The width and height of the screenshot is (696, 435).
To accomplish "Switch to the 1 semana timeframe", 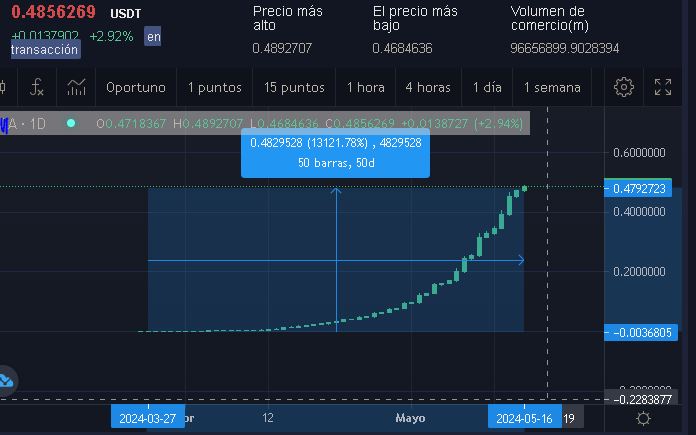I will pyautogui.click(x=552, y=87).
